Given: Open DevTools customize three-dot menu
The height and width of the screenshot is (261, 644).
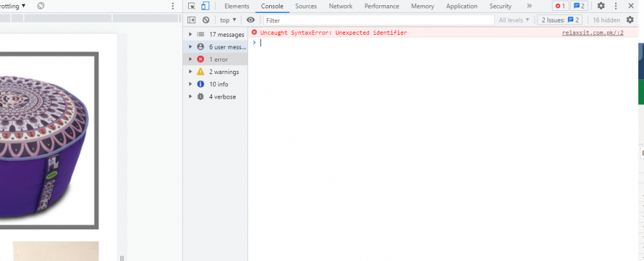Looking at the screenshot, I should [x=616, y=6].
